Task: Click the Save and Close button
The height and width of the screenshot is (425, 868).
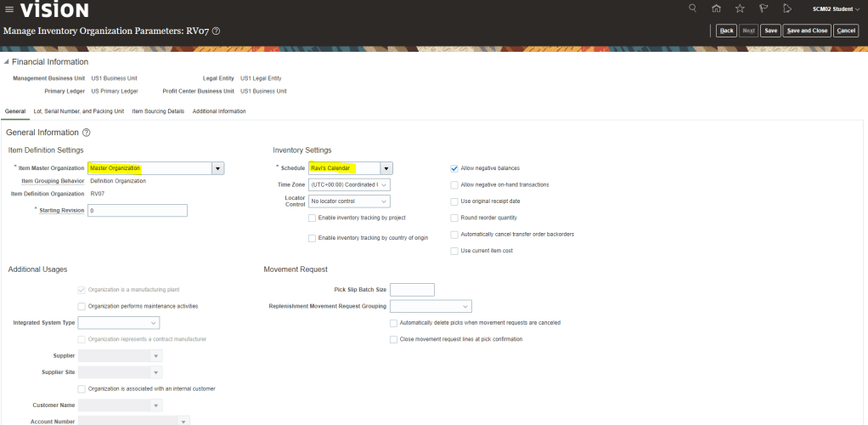Action: tap(806, 31)
